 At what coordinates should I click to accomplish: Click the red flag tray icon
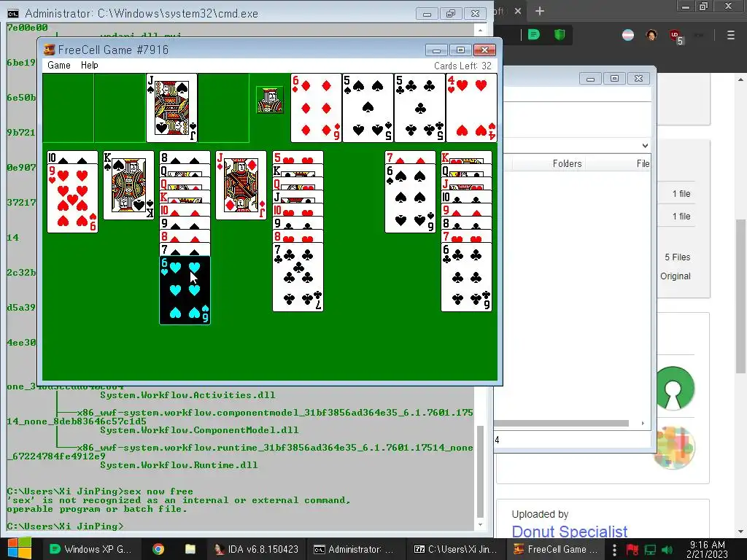pyautogui.click(x=632, y=550)
